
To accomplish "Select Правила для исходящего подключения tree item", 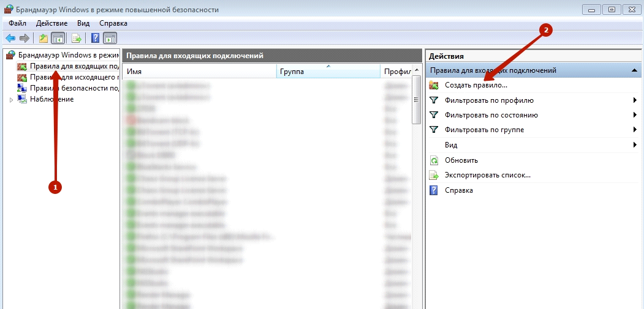I will [74, 77].
